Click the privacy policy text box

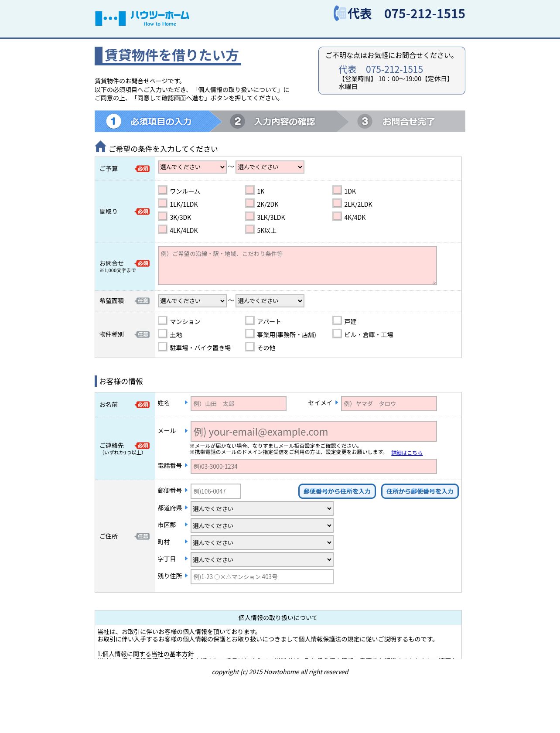click(x=278, y=642)
